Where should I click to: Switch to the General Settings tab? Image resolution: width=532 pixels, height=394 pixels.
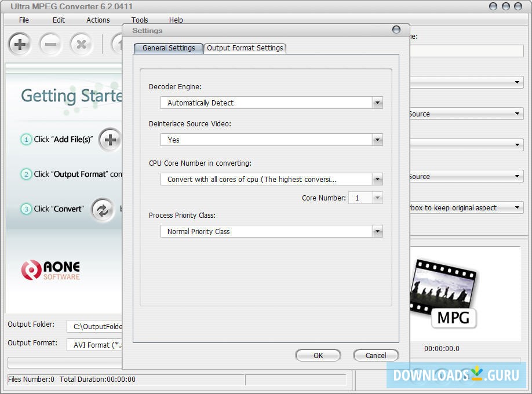(169, 48)
